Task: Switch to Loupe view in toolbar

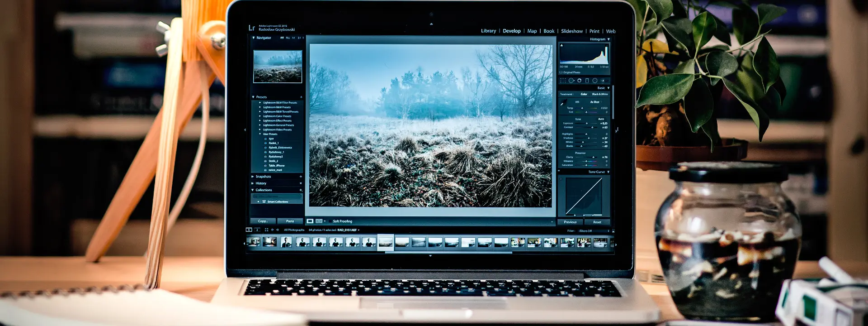Action: tap(310, 221)
